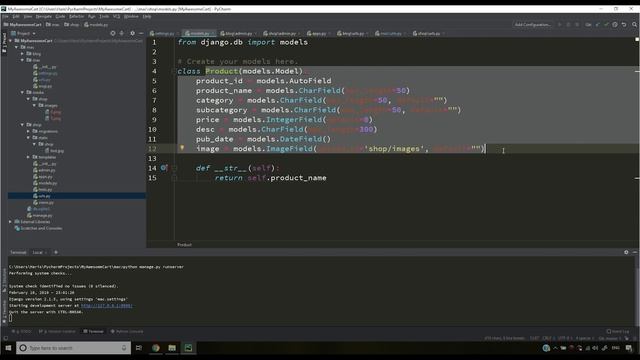Open Project panel settings gear

[x=132, y=33]
